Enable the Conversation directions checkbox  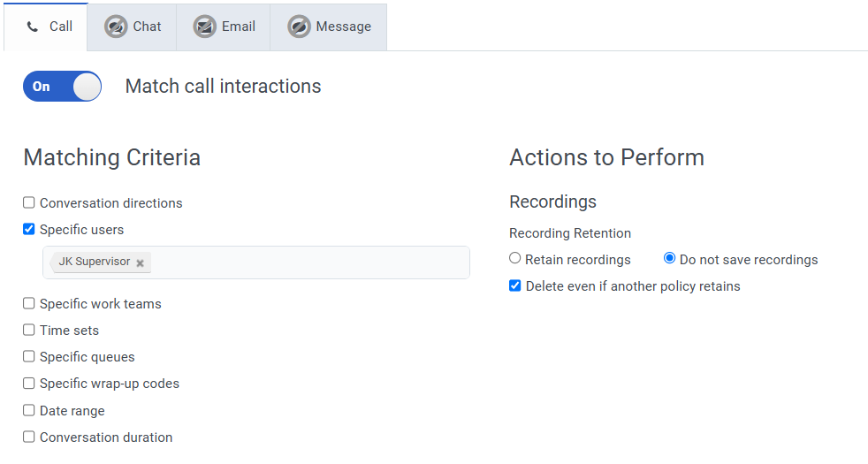[x=29, y=203]
